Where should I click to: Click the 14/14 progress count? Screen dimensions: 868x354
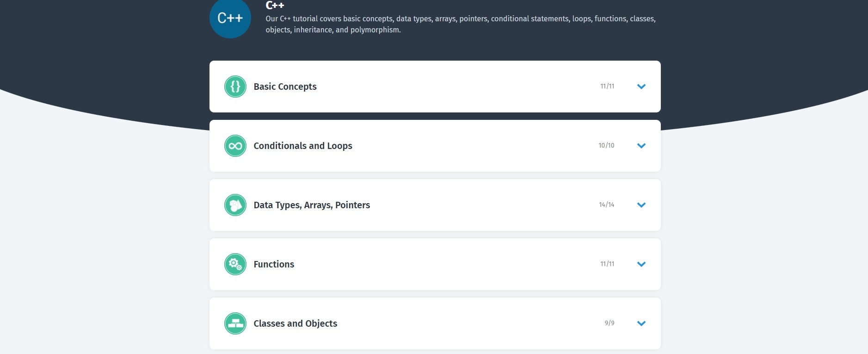tap(606, 205)
